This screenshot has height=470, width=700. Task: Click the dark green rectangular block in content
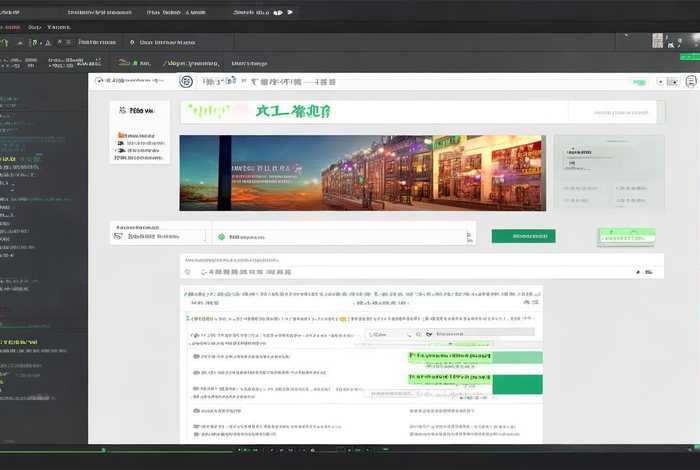tap(517, 384)
